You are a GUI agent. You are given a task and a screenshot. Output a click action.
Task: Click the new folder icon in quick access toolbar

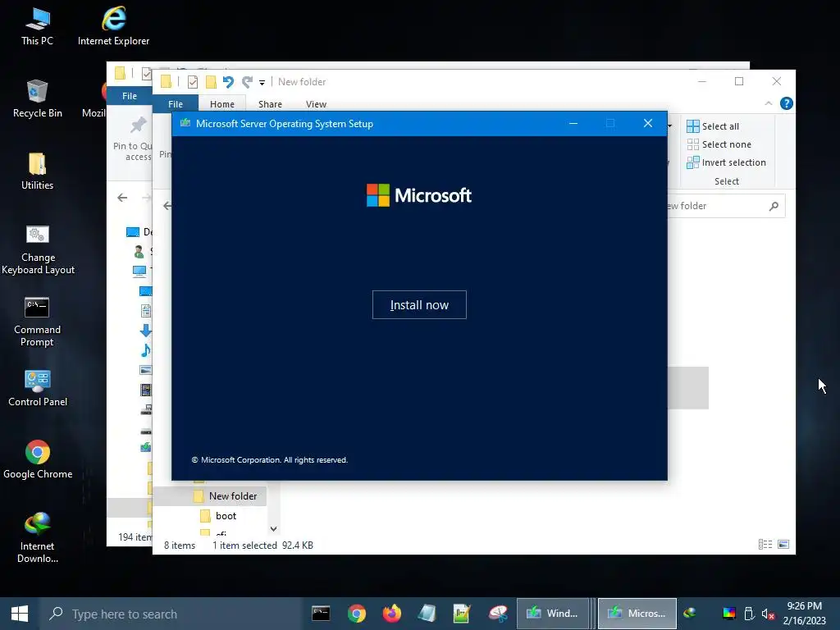[x=211, y=82]
